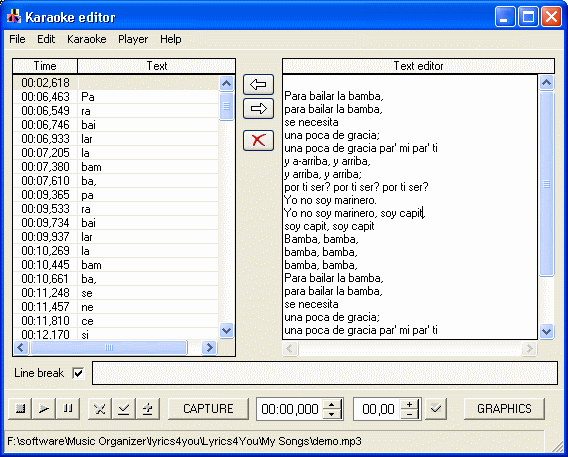
Task: Click the GRAPHICS button
Action: pos(504,409)
